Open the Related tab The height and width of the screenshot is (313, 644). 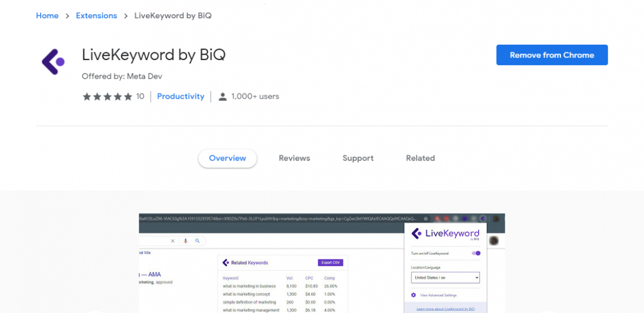pyautogui.click(x=420, y=158)
